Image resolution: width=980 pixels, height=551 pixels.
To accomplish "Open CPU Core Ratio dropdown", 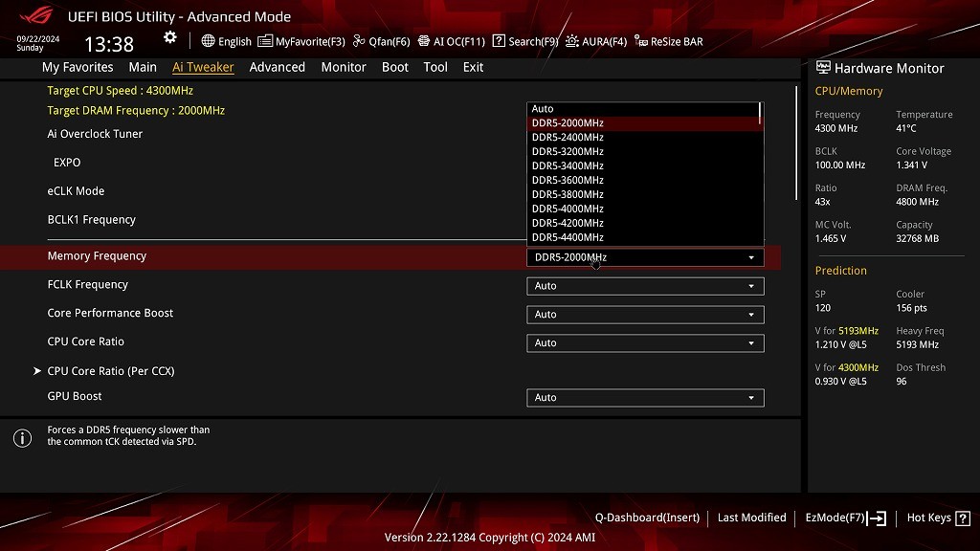I will click(645, 343).
